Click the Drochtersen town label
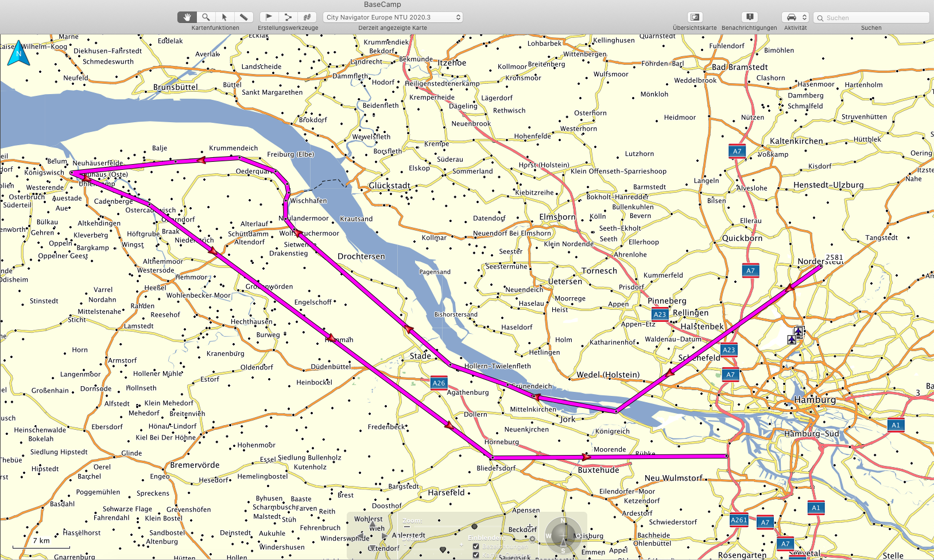The image size is (934, 560). (x=361, y=256)
